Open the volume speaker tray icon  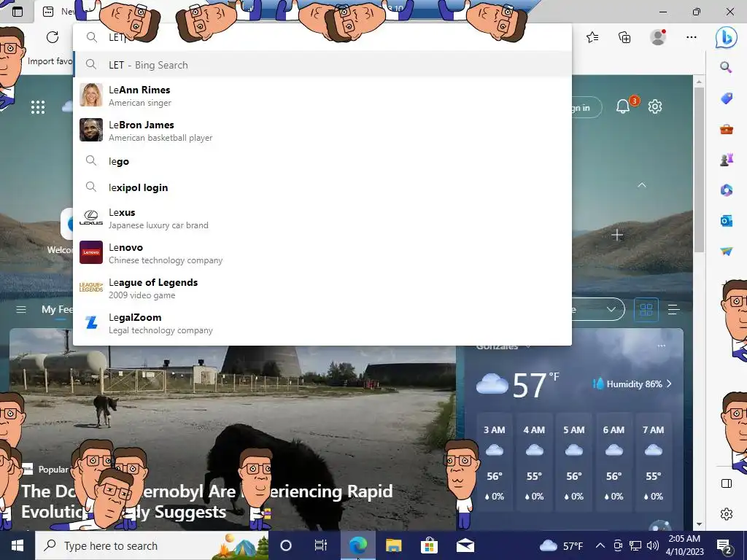pos(653,545)
